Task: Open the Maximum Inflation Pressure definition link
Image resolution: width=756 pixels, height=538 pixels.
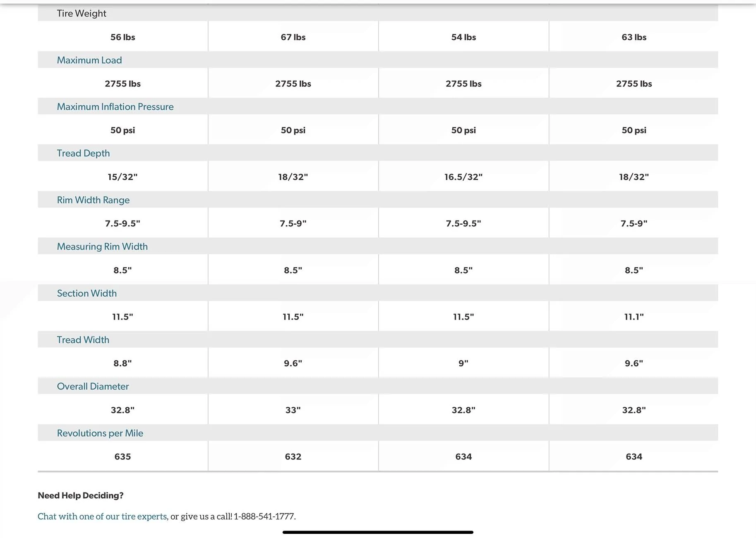Action: (x=115, y=107)
